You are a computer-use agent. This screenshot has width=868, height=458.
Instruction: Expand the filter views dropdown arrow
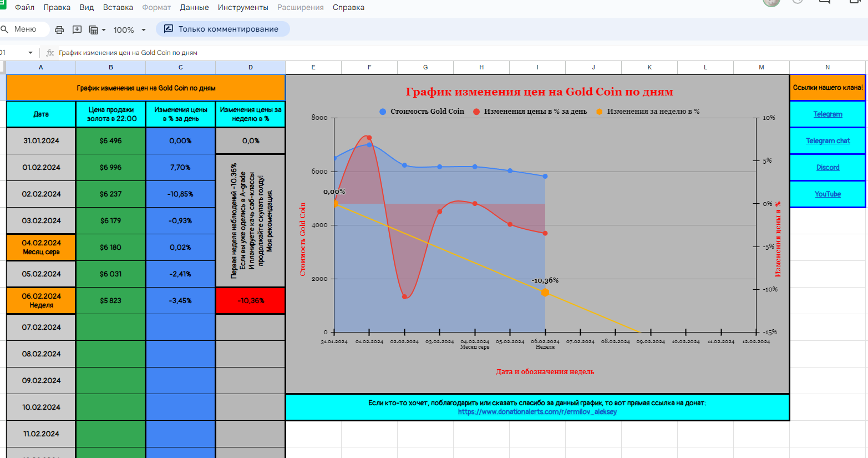[104, 30]
